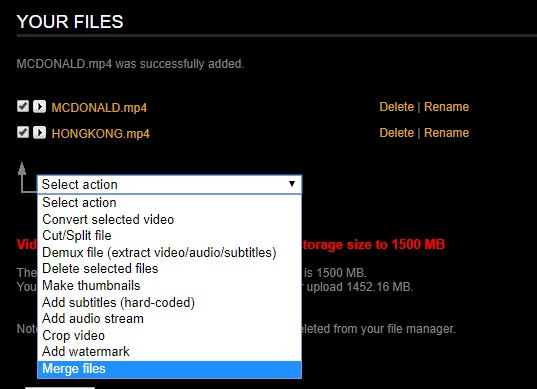Image resolution: width=537 pixels, height=389 pixels.
Task: Uncheck the MCDONALD.mp4 checkbox
Action: point(23,106)
